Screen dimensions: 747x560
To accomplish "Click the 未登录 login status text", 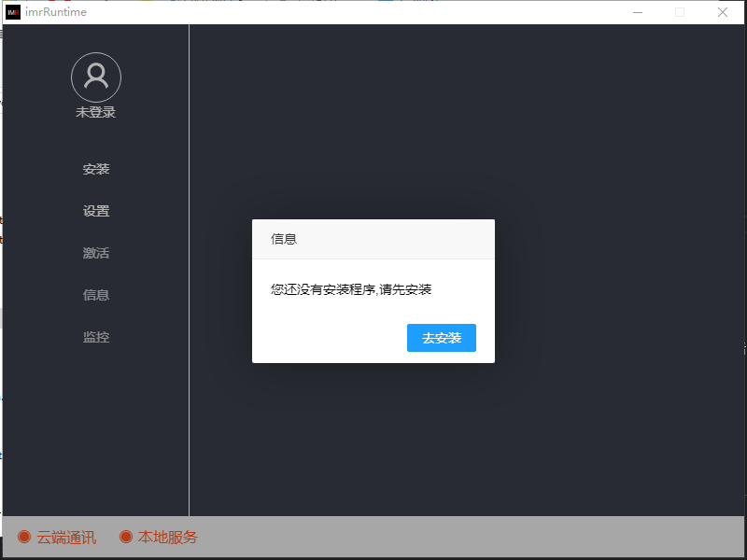I will click(96, 112).
